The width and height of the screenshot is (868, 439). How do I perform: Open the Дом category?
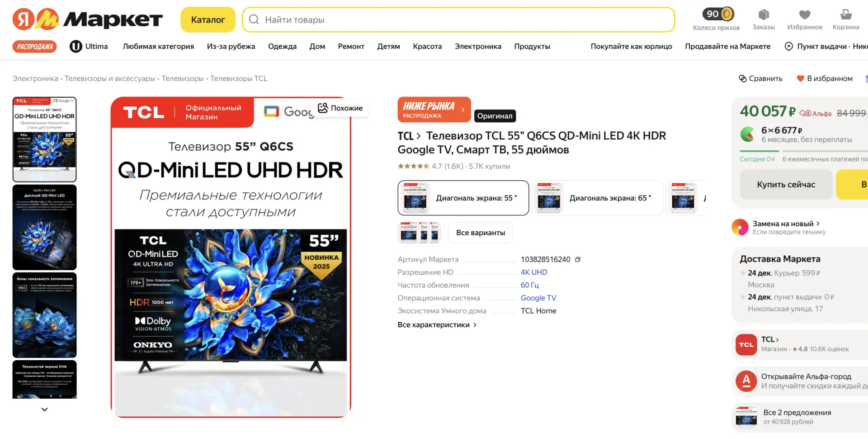(x=317, y=46)
